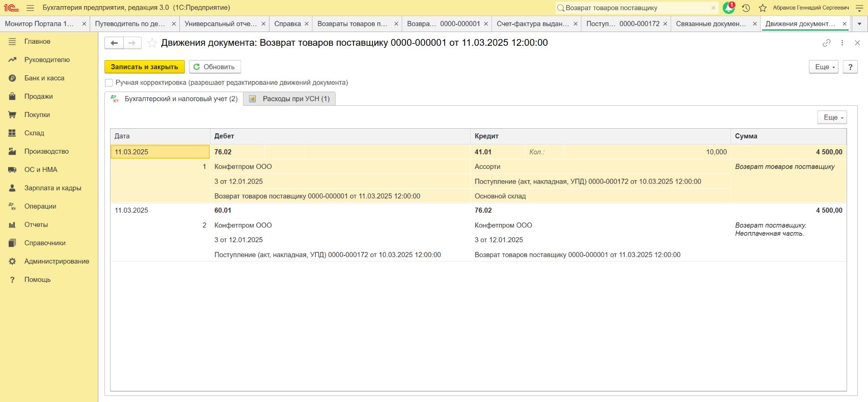Click the Основной склад cell

point(600,196)
